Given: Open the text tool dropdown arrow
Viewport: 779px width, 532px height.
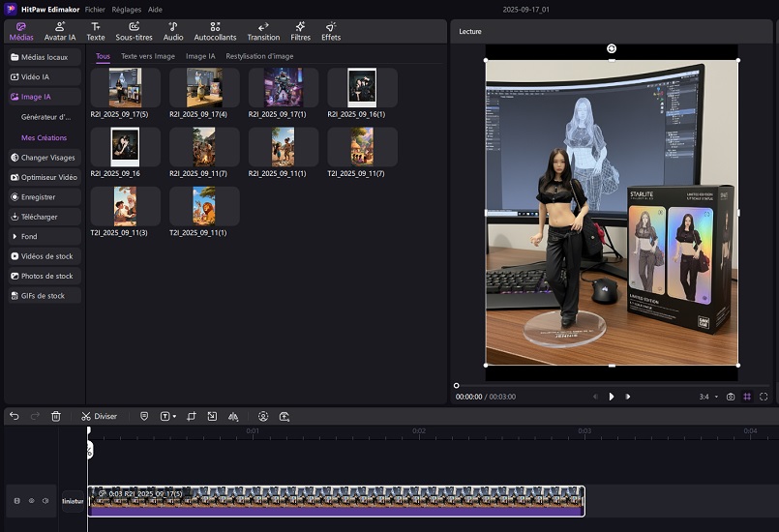Looking at the screenshot, I should coord(174,416).
